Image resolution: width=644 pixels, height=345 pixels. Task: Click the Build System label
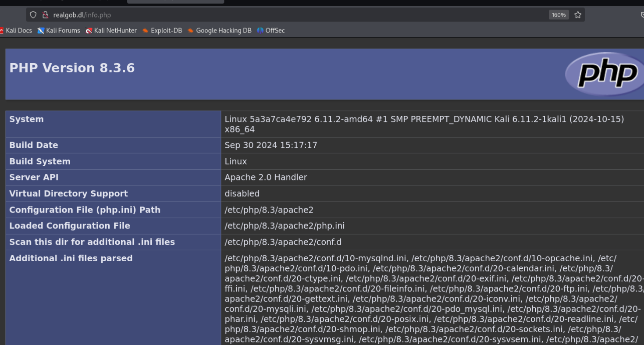(x=40, y=161)
